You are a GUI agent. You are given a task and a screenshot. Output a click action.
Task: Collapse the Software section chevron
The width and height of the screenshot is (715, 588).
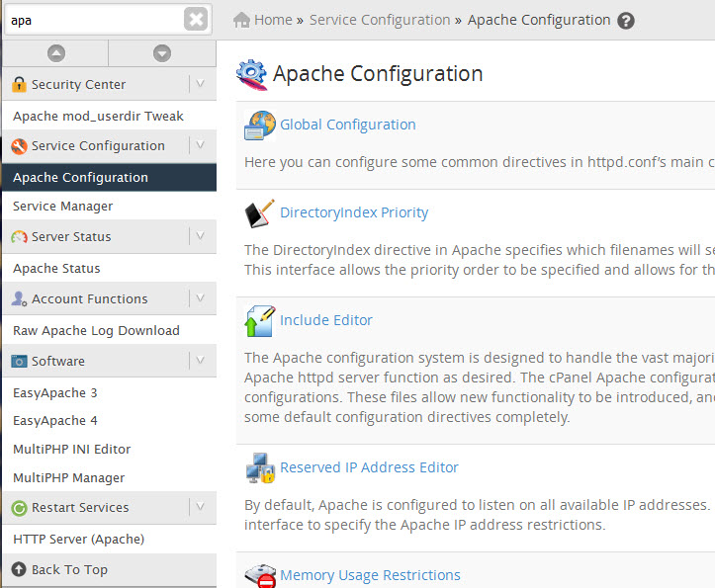point(200,361)
